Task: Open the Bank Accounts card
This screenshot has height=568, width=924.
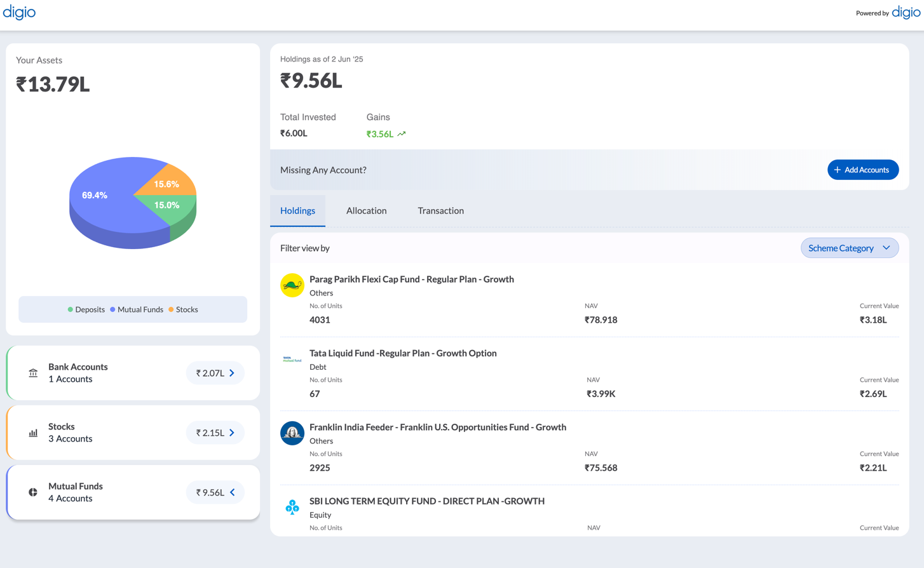Action: [x=133, y=373]
